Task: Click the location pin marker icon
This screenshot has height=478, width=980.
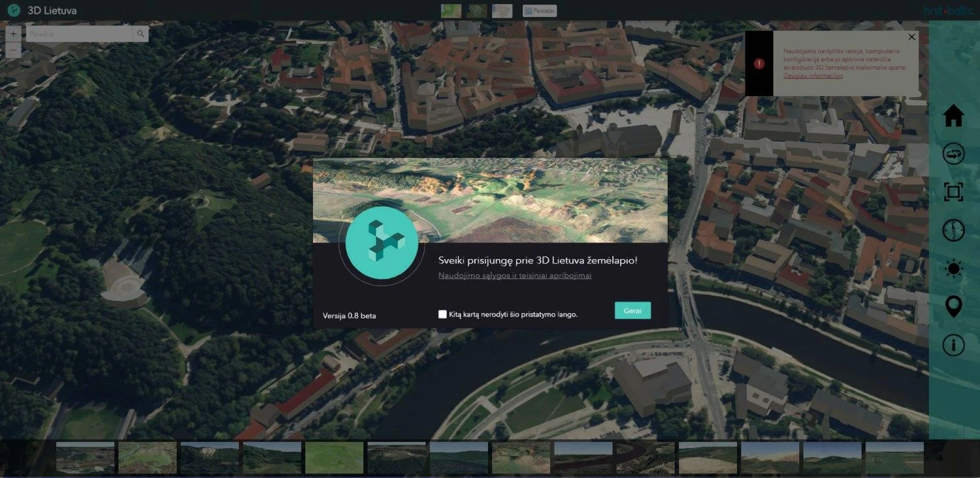Action: point(953,306)
